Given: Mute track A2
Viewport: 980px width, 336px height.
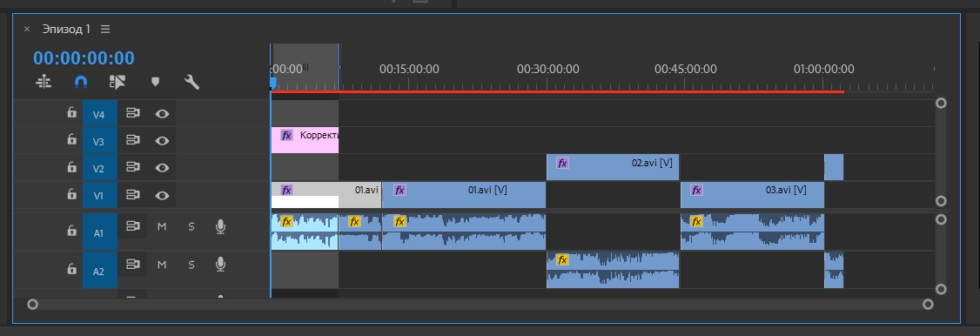Looking at the screenshot, I should pyautogui.click(x=162, y=265).
